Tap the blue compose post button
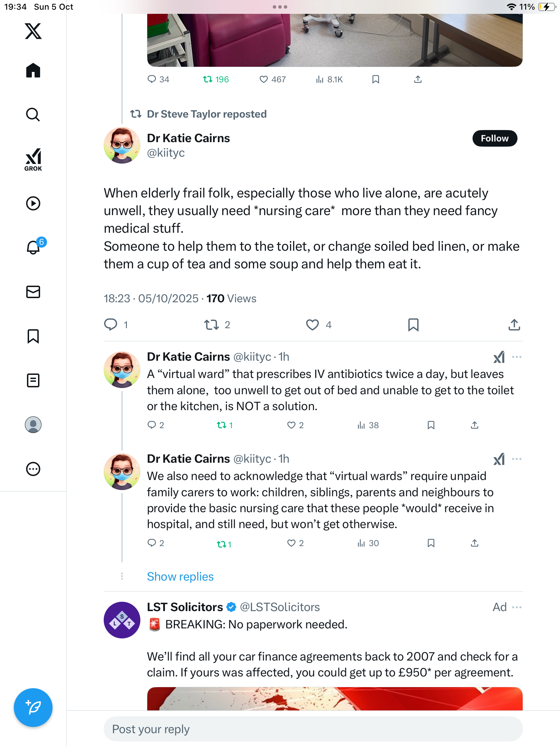The height and width of the screenshot is (747, 560). (33, 708)
